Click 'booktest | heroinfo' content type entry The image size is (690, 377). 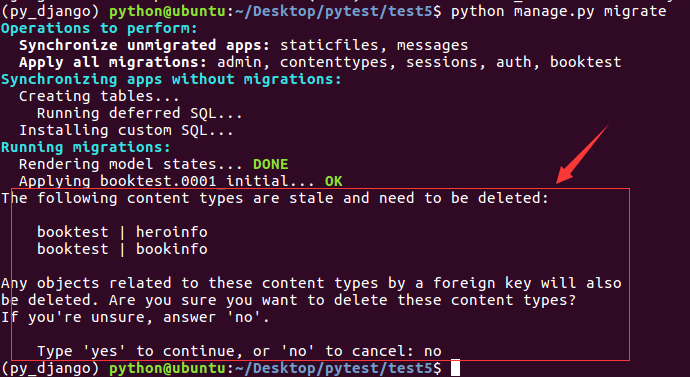pyautogui.click(x=122, y=232)
